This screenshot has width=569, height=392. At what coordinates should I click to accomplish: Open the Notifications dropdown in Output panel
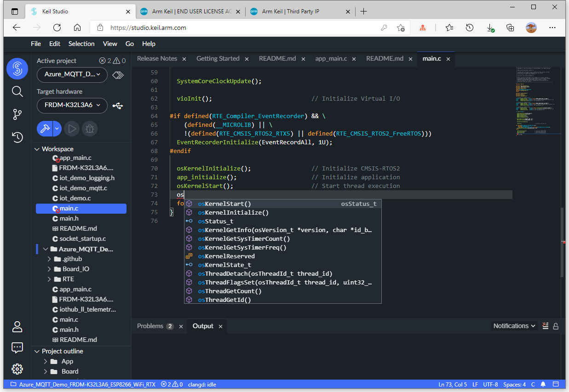click(514, 326)
